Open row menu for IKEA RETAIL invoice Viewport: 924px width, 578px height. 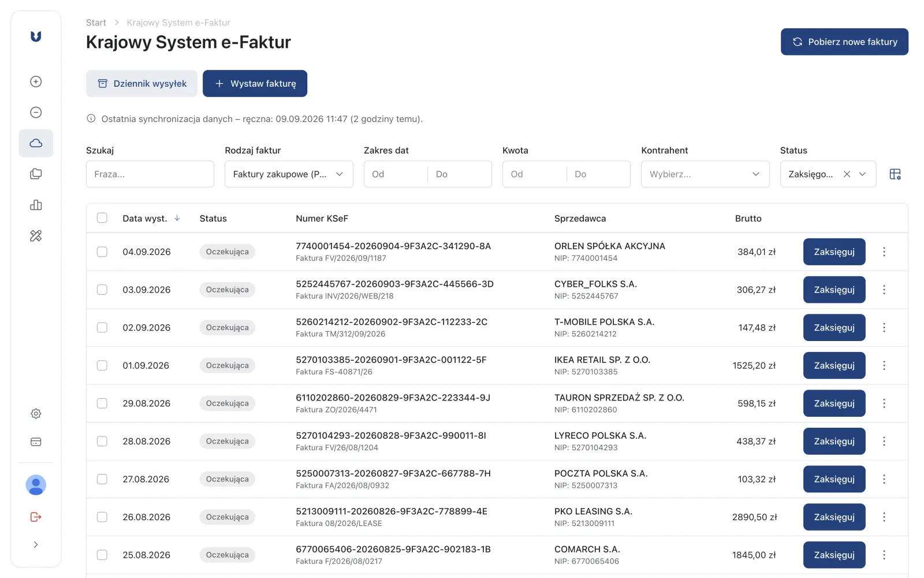tap(884, 365)
